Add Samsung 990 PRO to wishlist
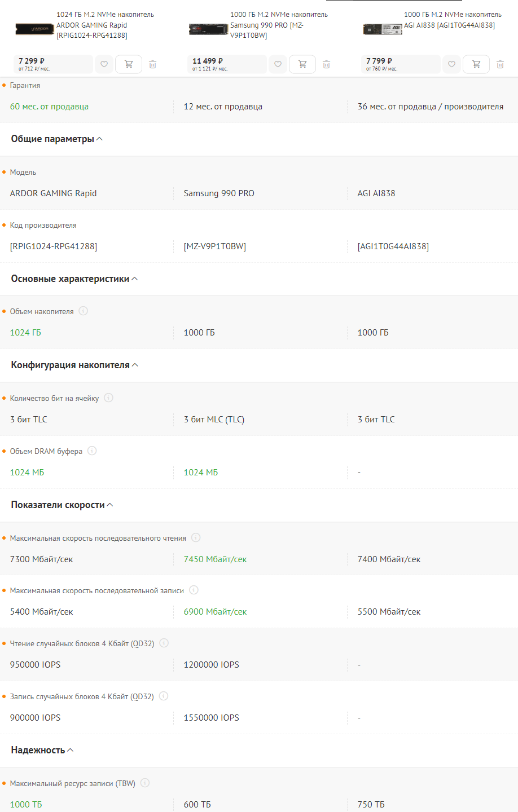Image resolution: width=518 pixels, height=812 pixels. coord(278,64)
